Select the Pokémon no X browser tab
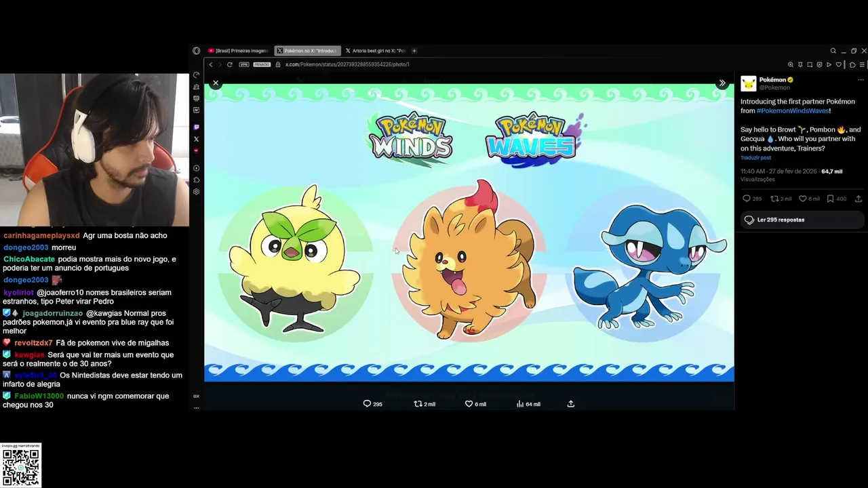Viewport: 868px width, 488px height. [x=307, y=51]
